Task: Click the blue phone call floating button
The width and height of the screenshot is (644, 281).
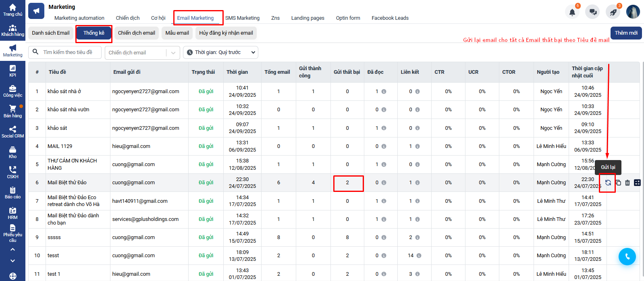Action: (627, 256)
